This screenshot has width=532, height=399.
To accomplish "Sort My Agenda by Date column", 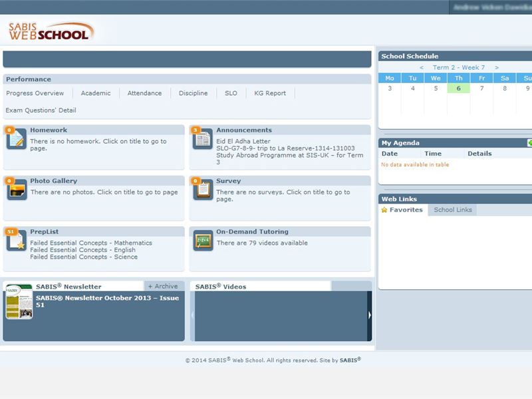I will pyautogui.click(x=390, y=154).
